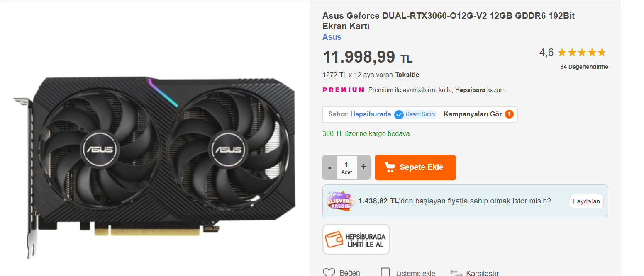The width and height of the screenshot is (644, 276).
Task: Open the Hepsiburada seller link
Action: point(371,114)
